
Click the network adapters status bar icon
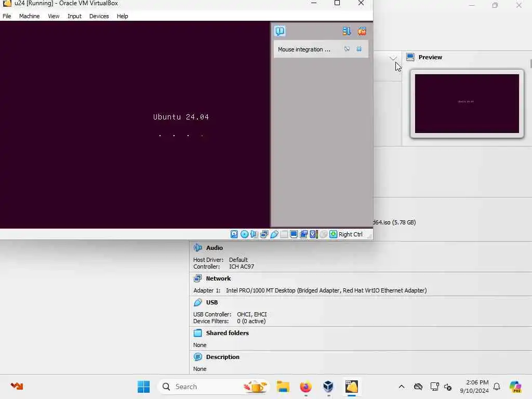click(264, 234)
